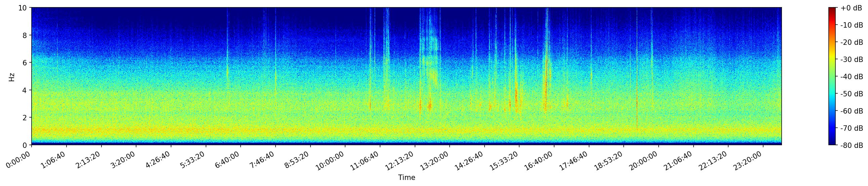Click the -20 dB colorbar label

coord(852,42)
